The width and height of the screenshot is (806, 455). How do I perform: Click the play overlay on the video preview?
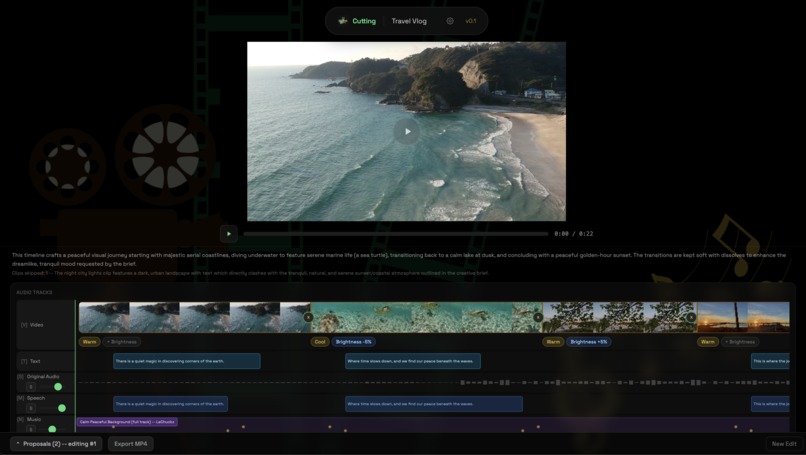click(406, 132)
